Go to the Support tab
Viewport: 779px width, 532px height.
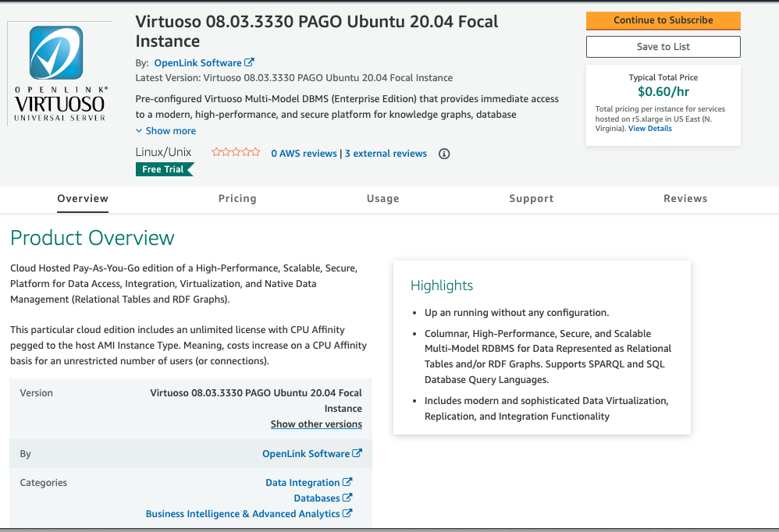(x=531, y=198)
